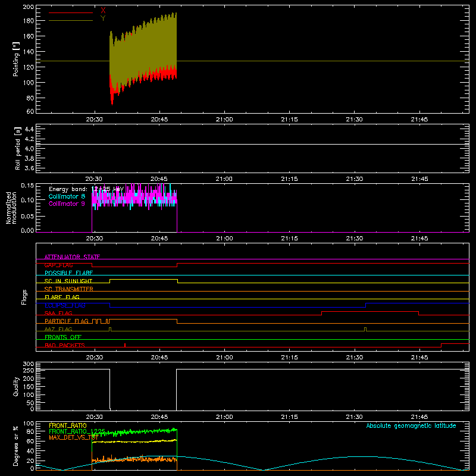Select the orange "MAX_DET_VS_TOT" legend entry

73,437
